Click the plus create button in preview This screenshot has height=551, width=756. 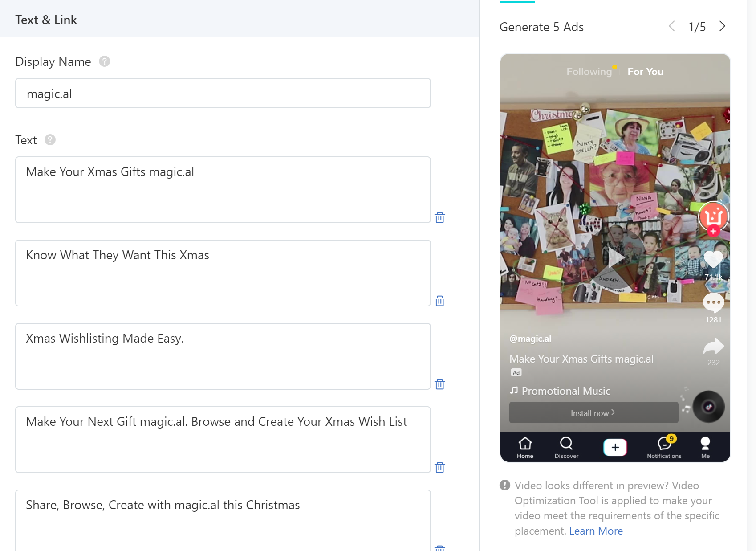coord(615,447)
